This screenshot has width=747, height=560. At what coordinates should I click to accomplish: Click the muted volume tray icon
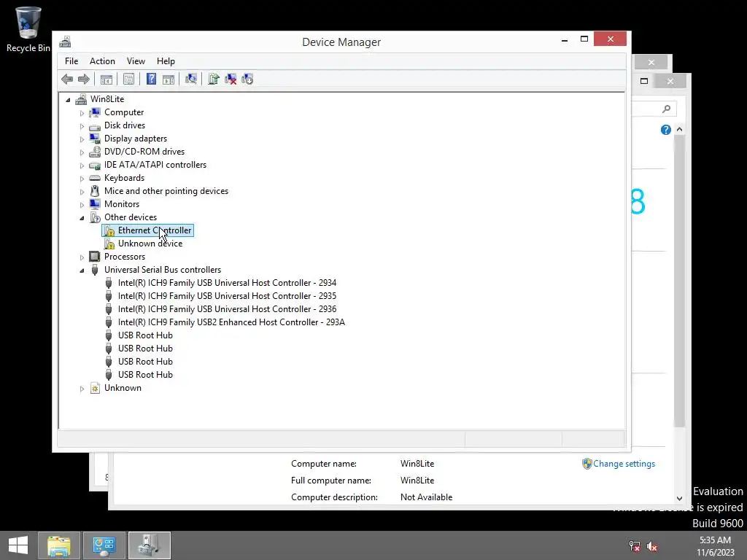(652, 546)
